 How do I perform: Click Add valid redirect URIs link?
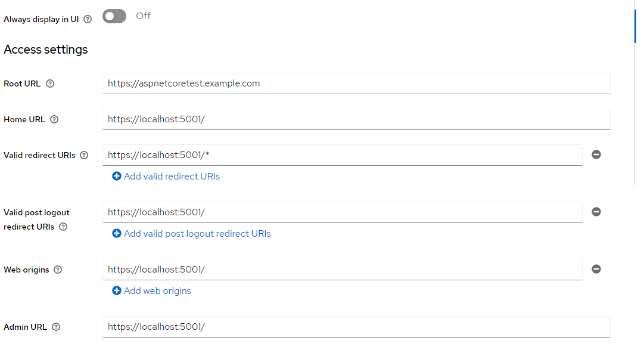(x=166, y=177)
